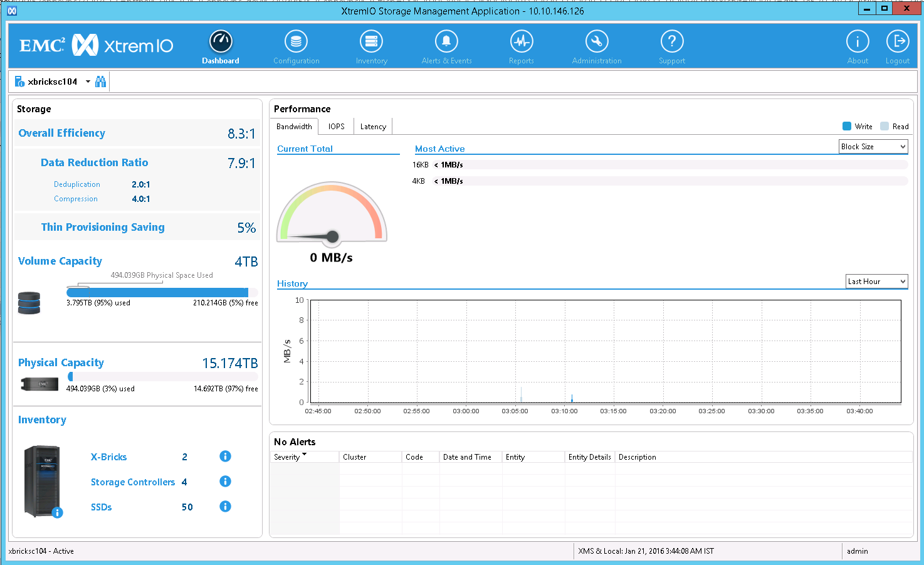Click the binoculars search icon
The image size is (924, 565).
(100, 82)
